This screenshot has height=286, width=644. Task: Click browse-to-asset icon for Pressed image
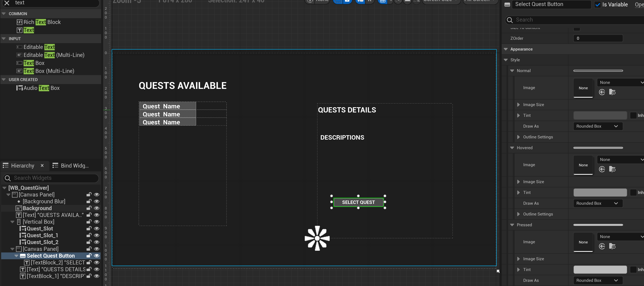(612, 246)
